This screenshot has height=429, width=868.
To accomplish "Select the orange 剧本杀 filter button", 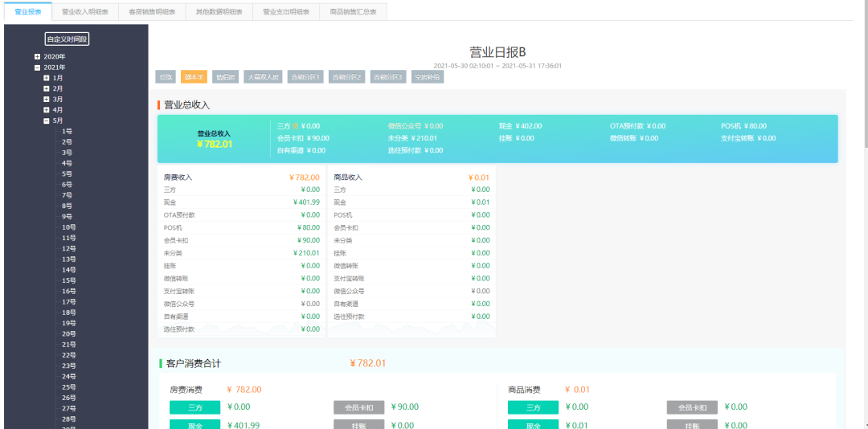I will tap(194, 77).
